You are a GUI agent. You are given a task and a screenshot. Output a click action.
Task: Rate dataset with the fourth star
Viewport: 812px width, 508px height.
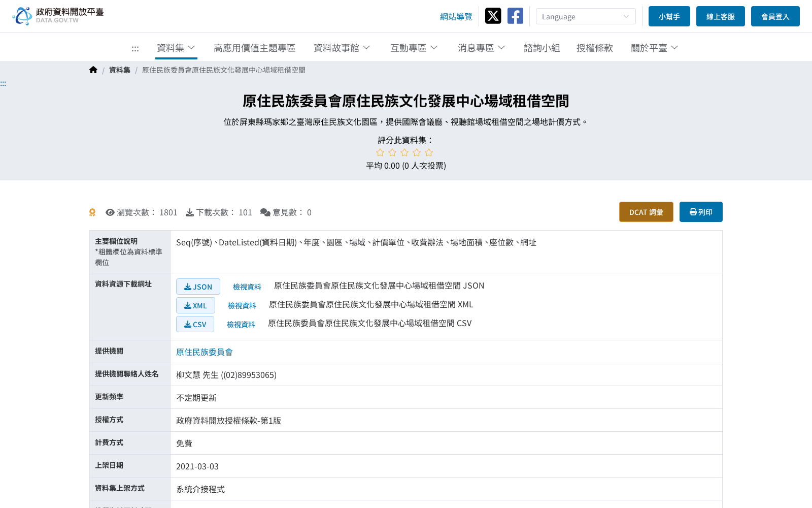417,152
